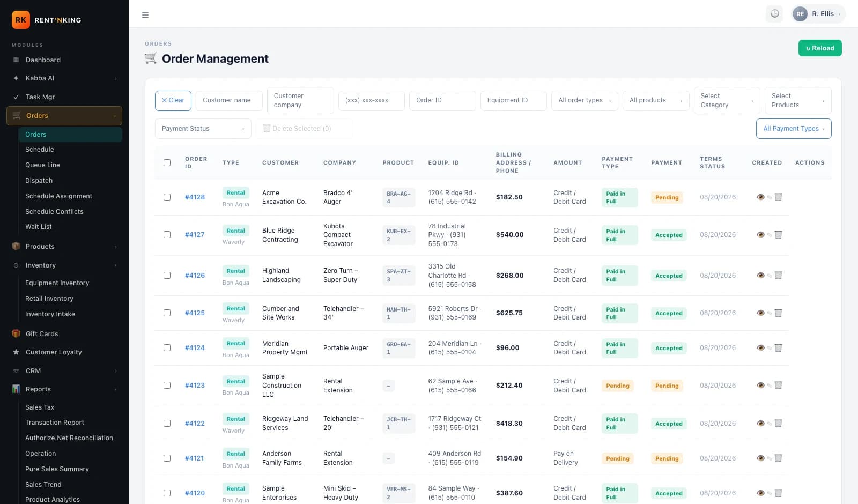This screenshot has height=504, width=858.
Task: Expand the Select Category dropdown
Action: click(x=727, y=100)
